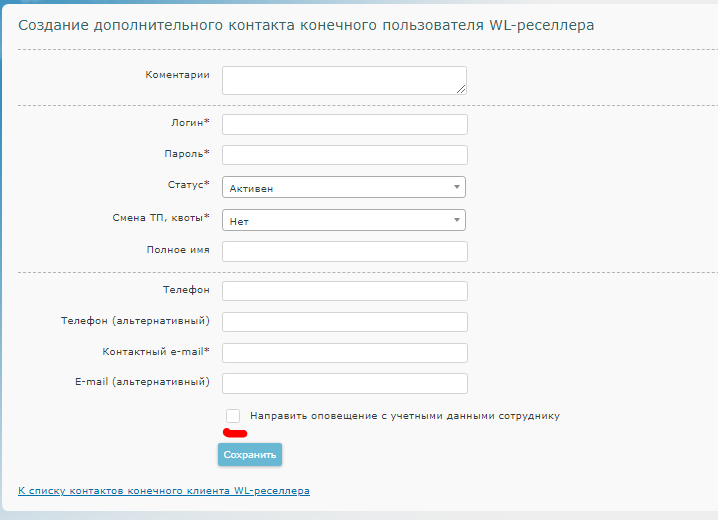Focus the Логин input field

click(345, 125)
